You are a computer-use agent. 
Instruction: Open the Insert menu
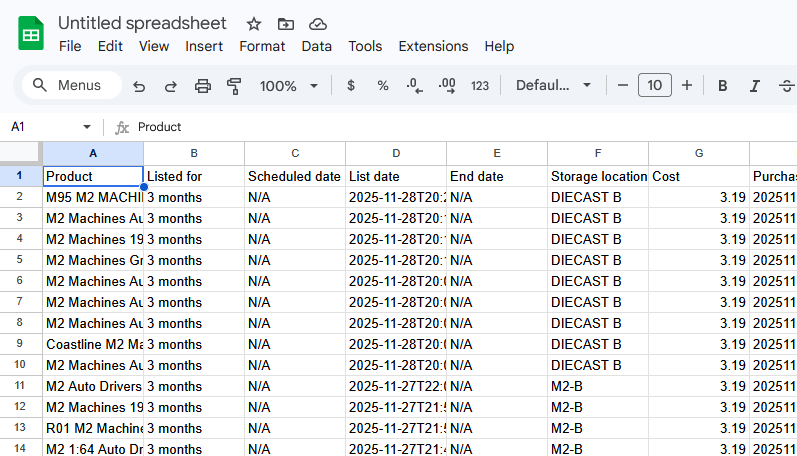coord(204,46)
